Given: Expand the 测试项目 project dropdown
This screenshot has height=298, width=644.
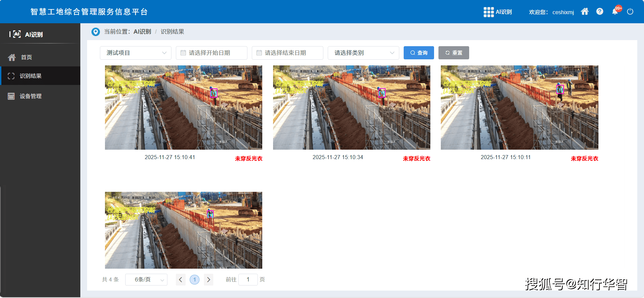Looking at the screenshot, I should [x=136, y=53].
